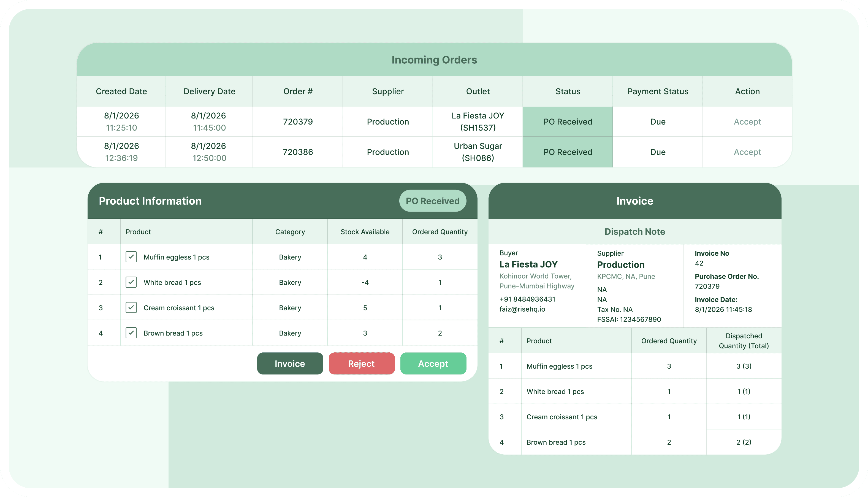Accept the order for La Fiesta JOY
Screen dimensions: 868x497
point(747,121)
